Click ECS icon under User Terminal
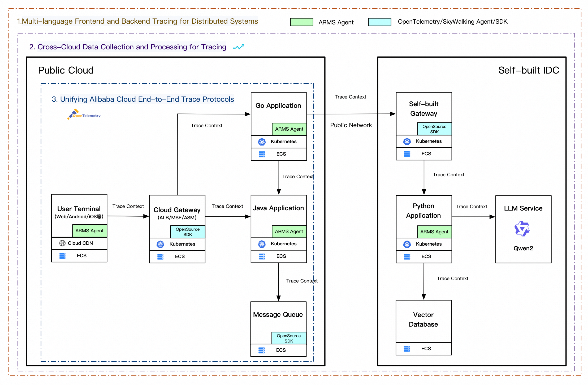The width and height of the screenshot is (588, 385). 62,256
